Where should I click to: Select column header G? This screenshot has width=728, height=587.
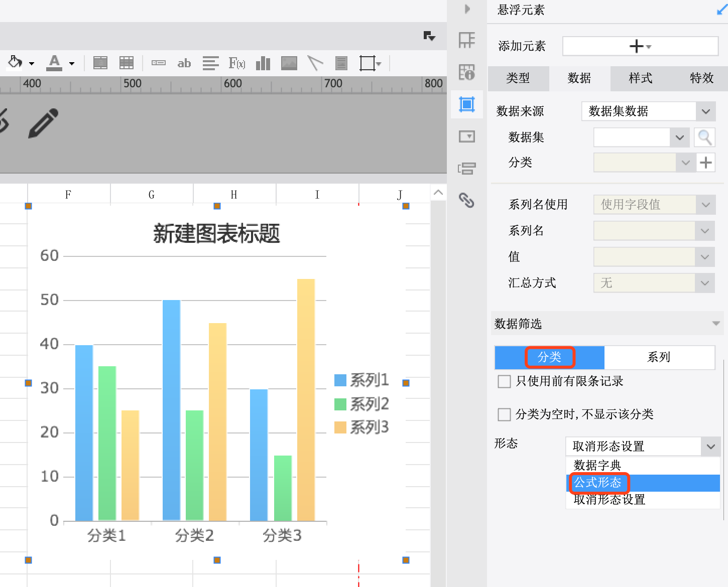click(152, 195)
